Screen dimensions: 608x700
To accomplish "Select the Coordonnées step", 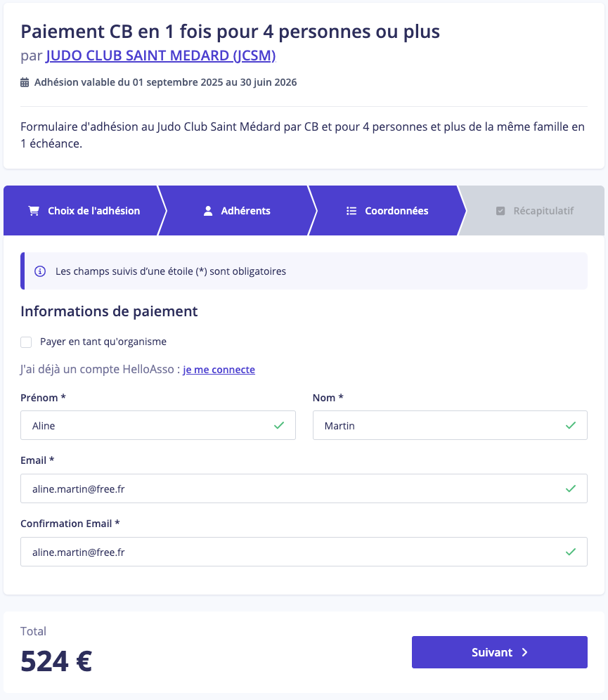I will (x=387, y=211).
